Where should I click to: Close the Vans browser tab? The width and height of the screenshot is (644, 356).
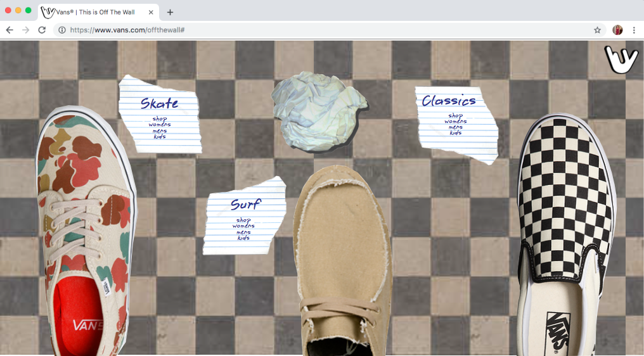(x=151, y=12)
